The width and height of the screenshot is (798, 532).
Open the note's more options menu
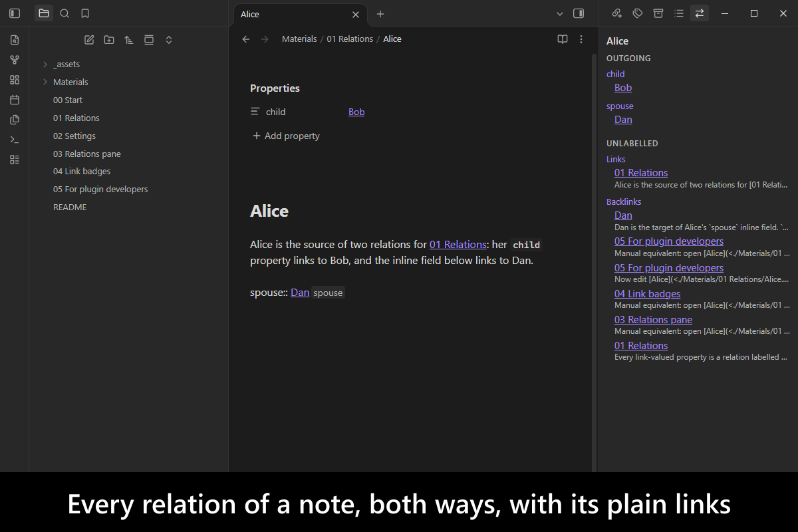pos(581,39)
